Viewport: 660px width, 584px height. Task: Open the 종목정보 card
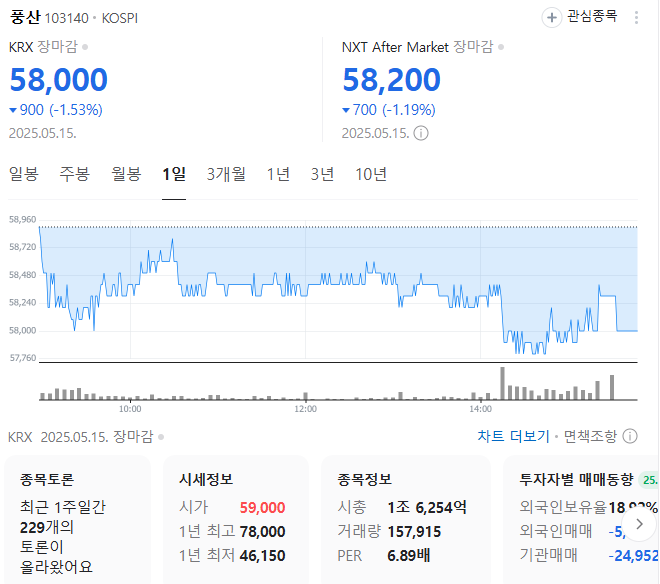406,520
